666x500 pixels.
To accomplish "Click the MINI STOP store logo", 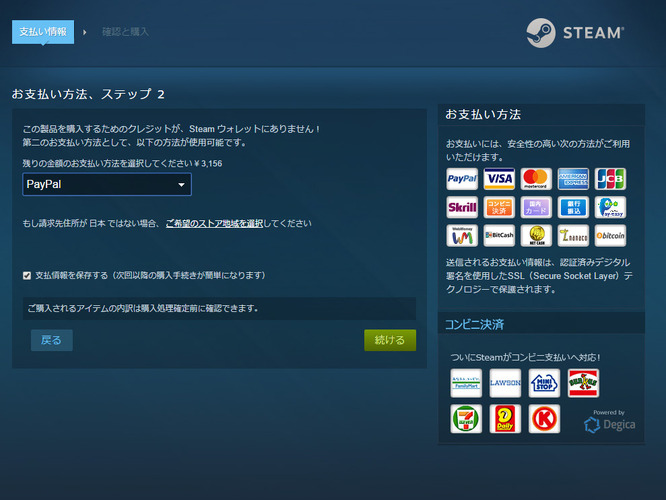I will click(544, 383).
